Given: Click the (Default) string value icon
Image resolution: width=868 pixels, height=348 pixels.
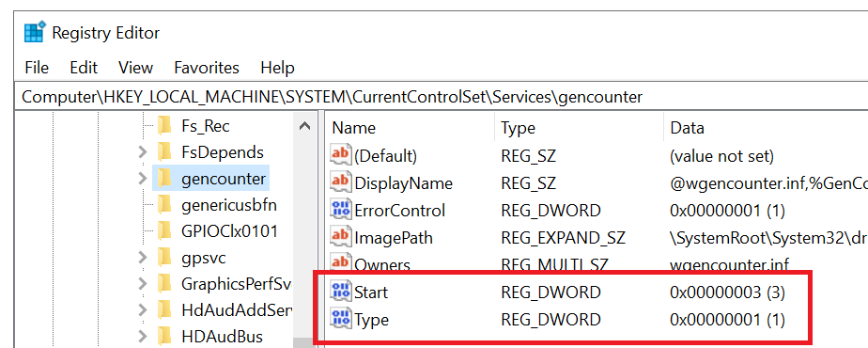Looking at the screenshot, I should coord(340,154).
